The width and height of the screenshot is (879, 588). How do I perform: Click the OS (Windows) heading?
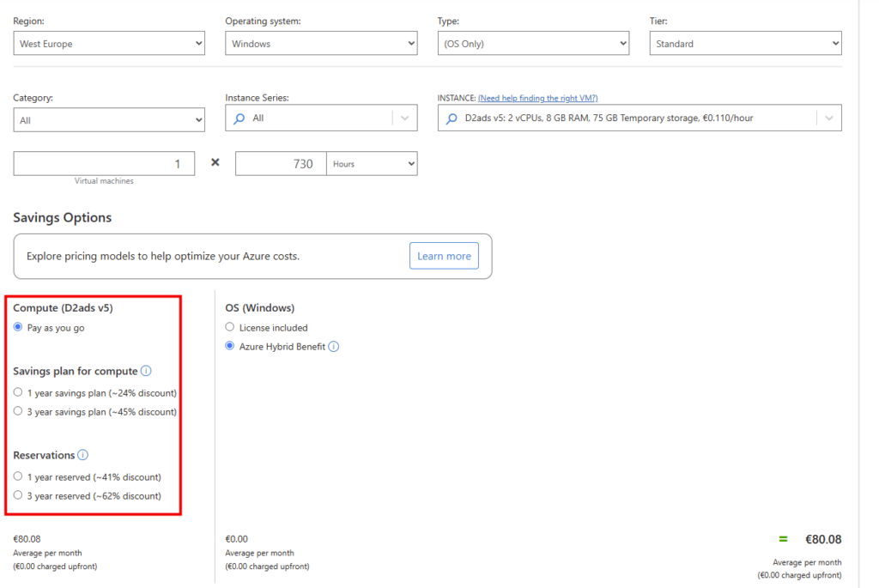pos(259,307)
